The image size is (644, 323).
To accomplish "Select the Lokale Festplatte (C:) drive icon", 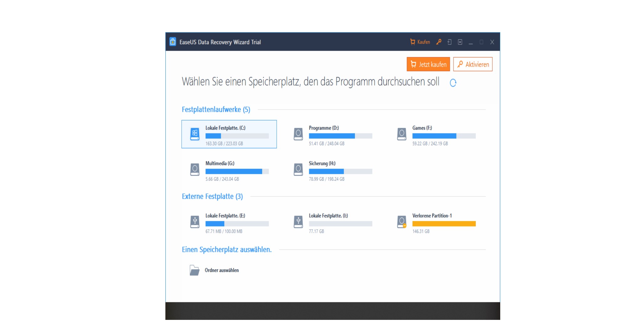I will click(x=195, y=134).
